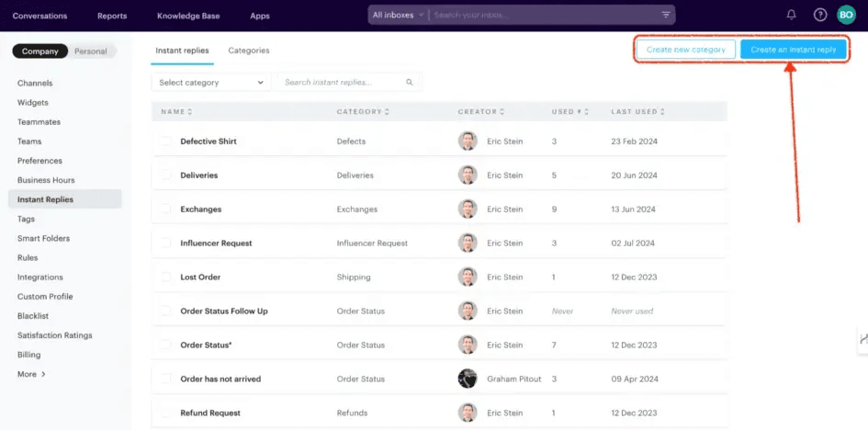Screen dimensions: 868x430
Task: Click the help question mark icon
Action: pos(820,15)
